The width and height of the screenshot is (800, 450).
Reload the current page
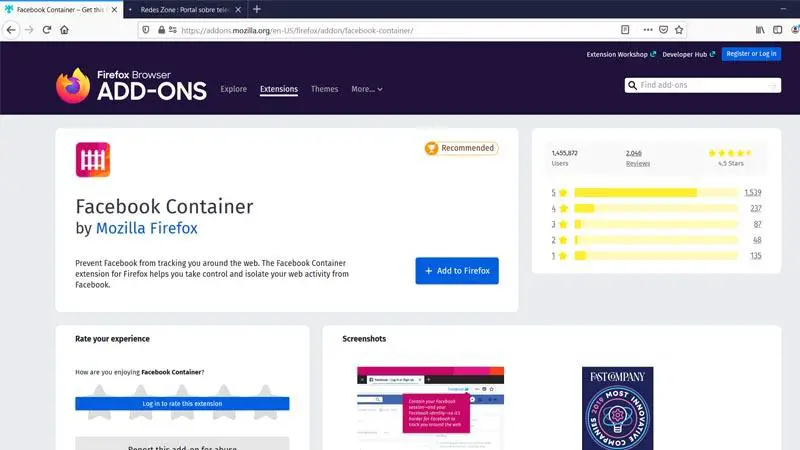coord(47,30)
